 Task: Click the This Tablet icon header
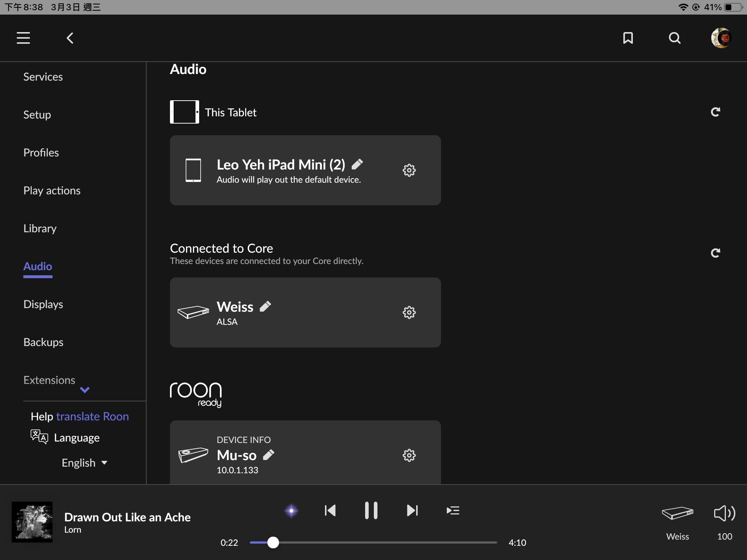coord(185,112)
